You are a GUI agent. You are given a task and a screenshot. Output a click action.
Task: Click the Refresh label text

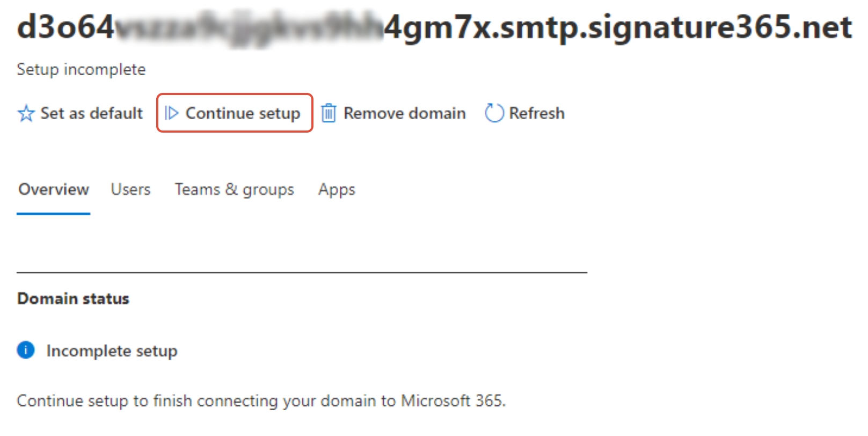(x=537, y=113)
